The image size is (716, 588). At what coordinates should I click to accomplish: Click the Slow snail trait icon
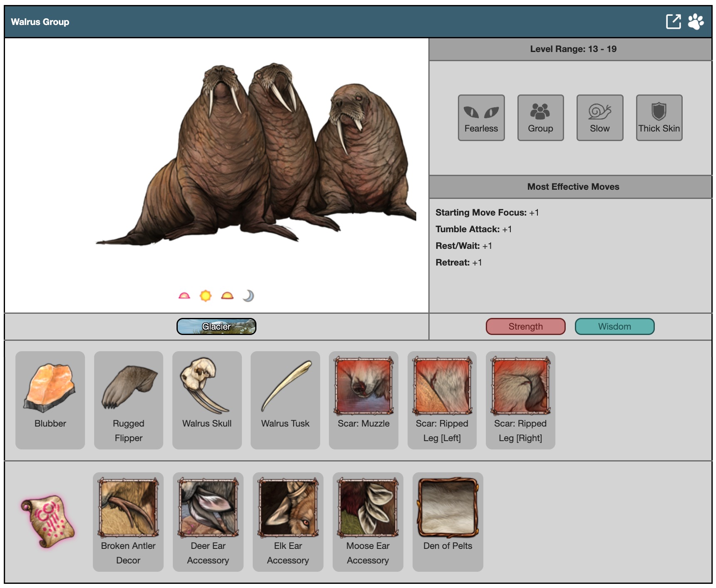click(599, 118)
